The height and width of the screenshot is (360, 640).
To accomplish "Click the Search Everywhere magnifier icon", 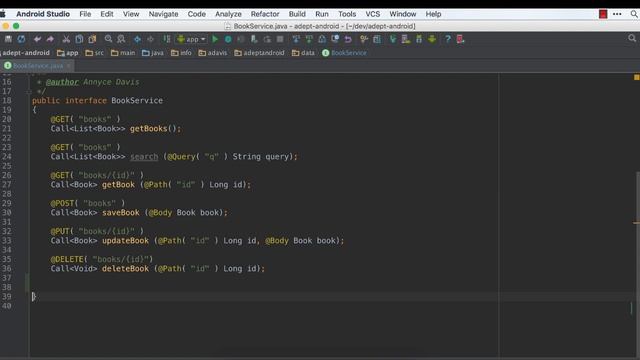I will click(x=632, y=38).
